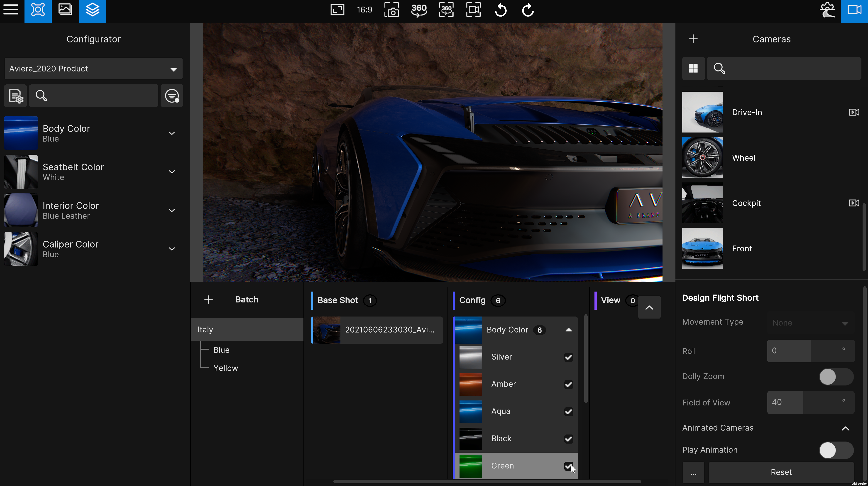Open the hamburger main menu
This screenshot has height=486, width=868.
[x=11, y=10]
